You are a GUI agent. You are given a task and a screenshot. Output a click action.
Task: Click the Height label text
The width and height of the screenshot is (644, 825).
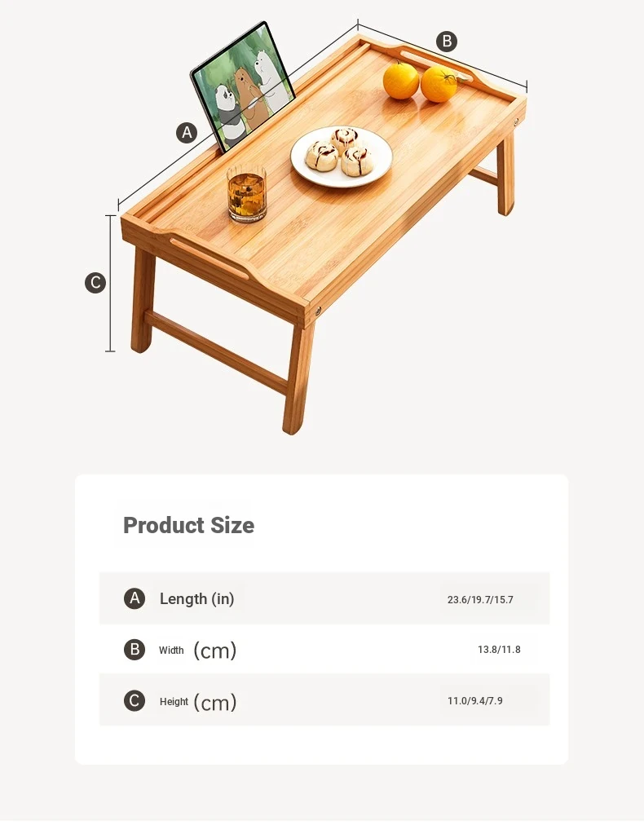click(x=174, y=702)
